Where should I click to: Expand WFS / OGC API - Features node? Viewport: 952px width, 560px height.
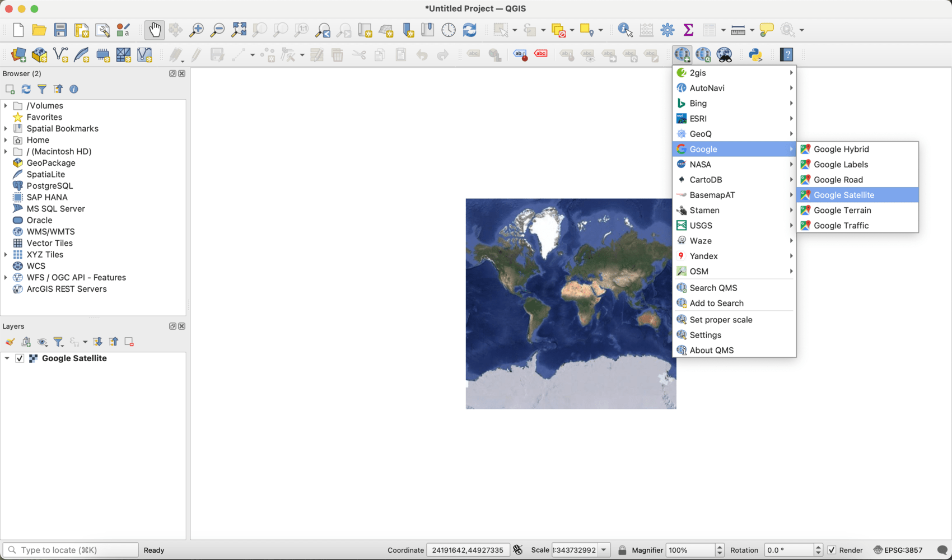pos(6,278)
